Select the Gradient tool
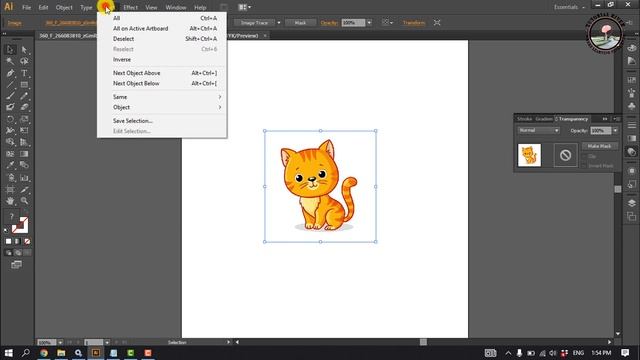The width and height of the screenshot is (640, 360). click(x=24, y=154)
